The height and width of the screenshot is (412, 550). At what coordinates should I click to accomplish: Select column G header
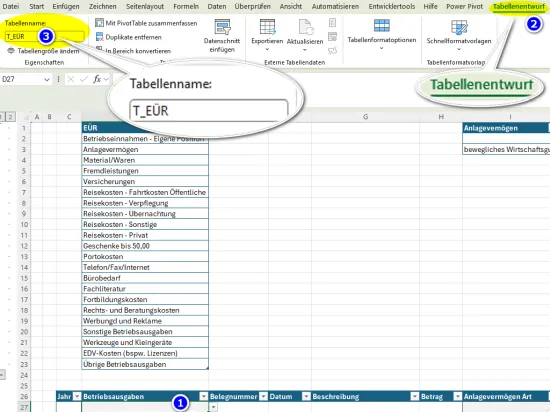pyautogui.click(x=365, y=117)
